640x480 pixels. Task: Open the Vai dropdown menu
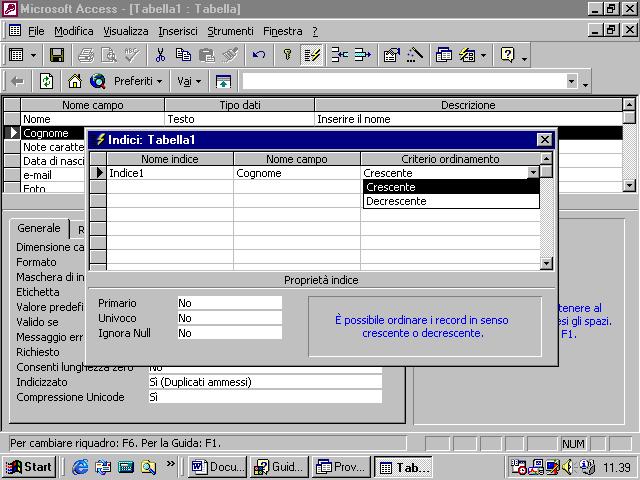click(x=189, y=81)
